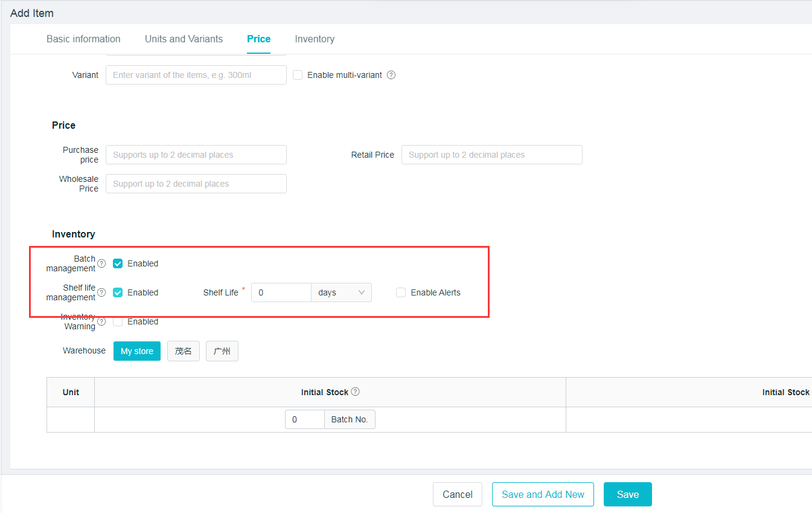Go to the Inventory tab

[315, 39]
